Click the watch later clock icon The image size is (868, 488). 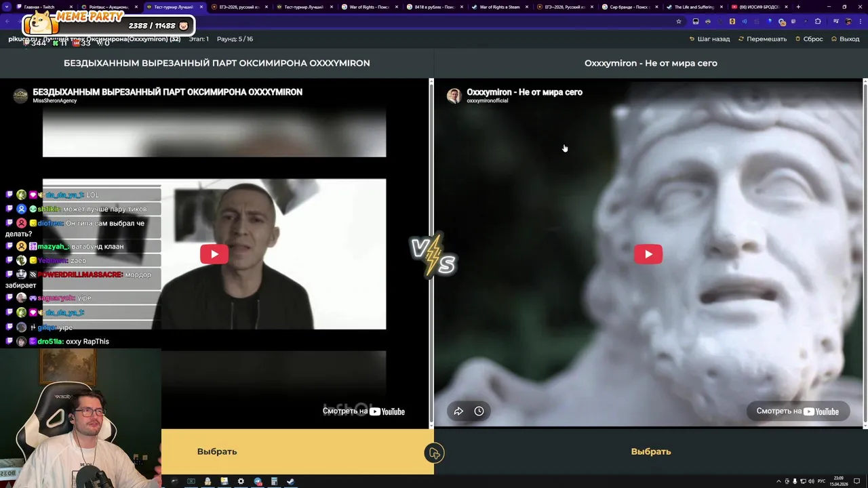click(479, 411)
